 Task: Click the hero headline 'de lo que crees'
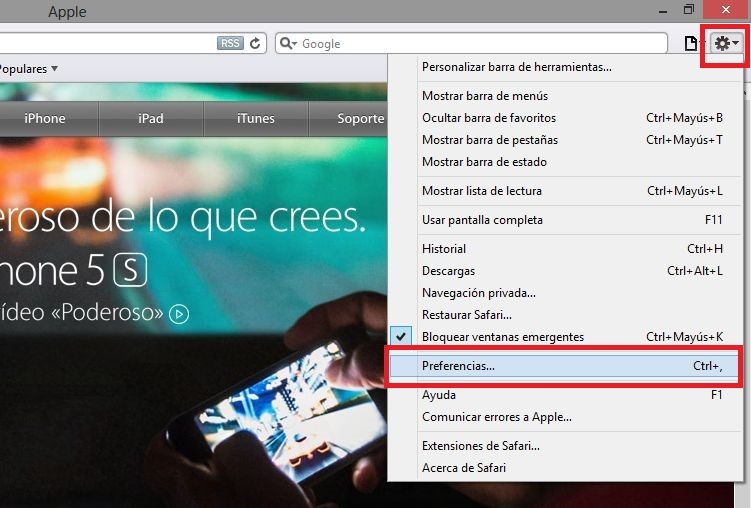pos(228,217)
